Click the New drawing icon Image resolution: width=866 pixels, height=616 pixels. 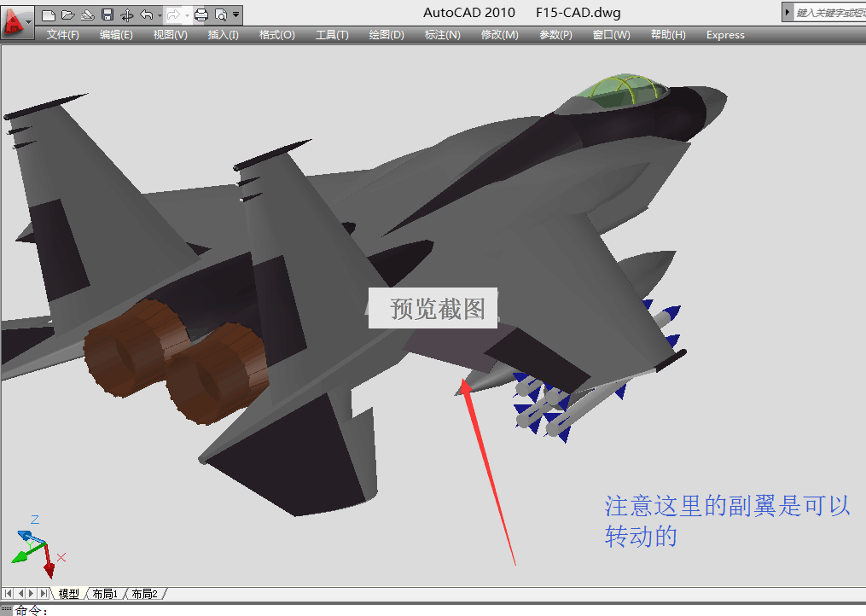point(49,15)
